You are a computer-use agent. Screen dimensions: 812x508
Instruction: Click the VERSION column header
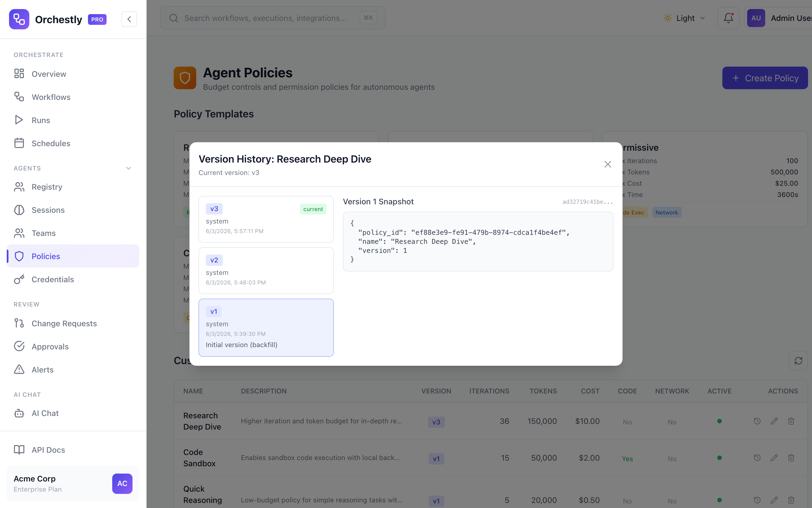point(436,391)
